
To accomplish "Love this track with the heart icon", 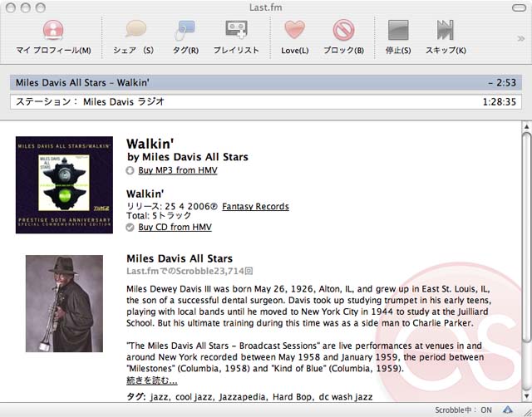I will tap(294, 30).
